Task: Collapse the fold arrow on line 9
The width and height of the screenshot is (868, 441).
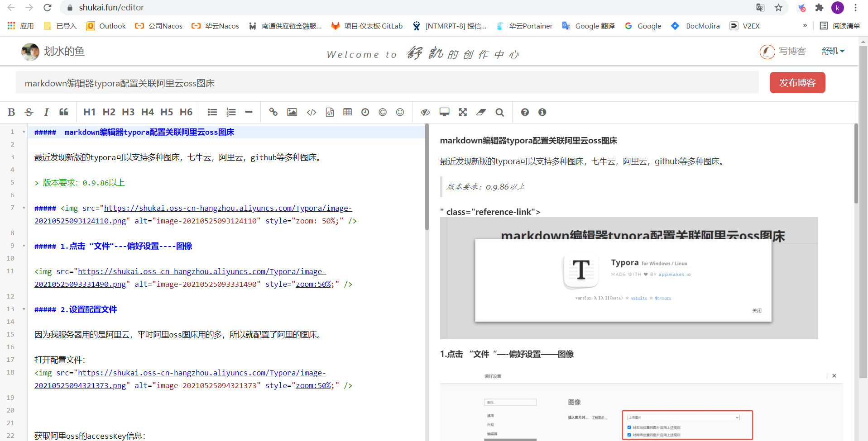Action: click(x=24, y=246)
